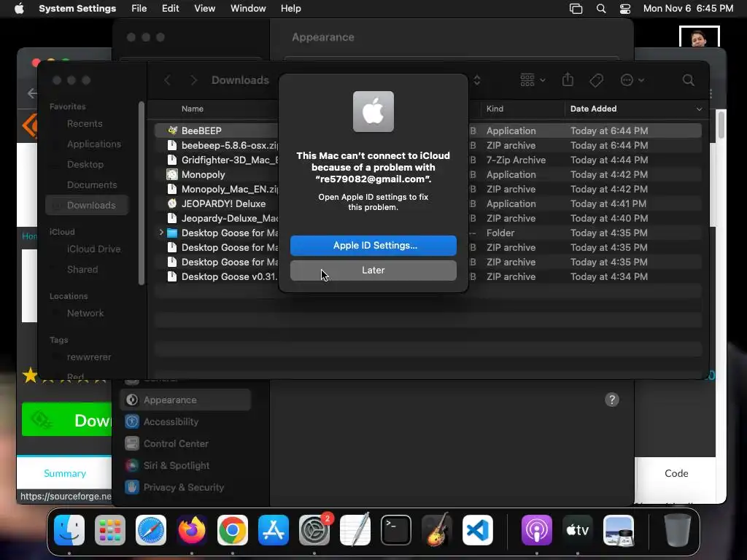The width and height of the screenshot is (747, 560).
Task: Open the Help menu
Action: point(290,9)
